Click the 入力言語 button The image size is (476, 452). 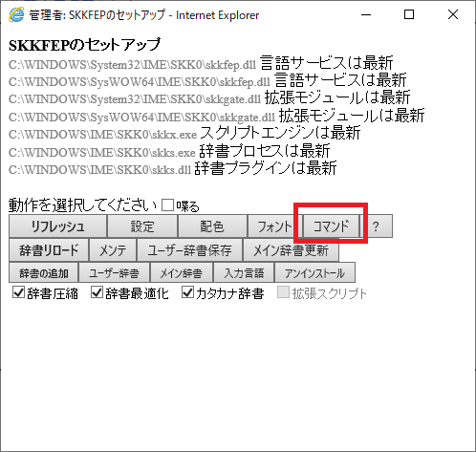coord(244,272)
